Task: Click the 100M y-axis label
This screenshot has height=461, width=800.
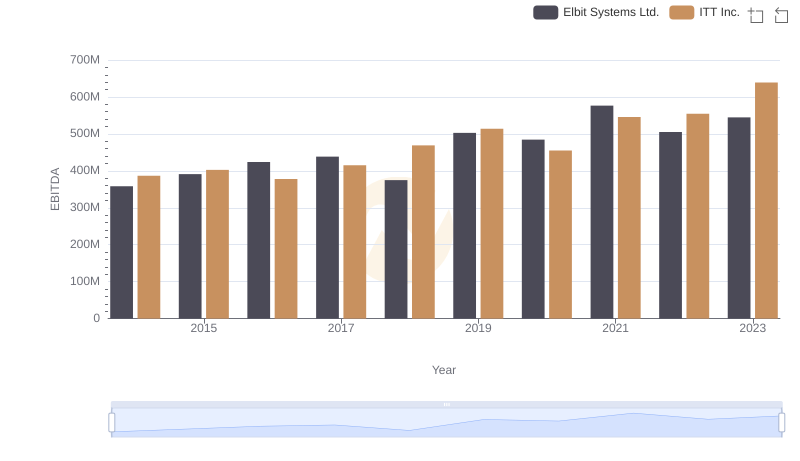Action: click(x=85, y=281)
